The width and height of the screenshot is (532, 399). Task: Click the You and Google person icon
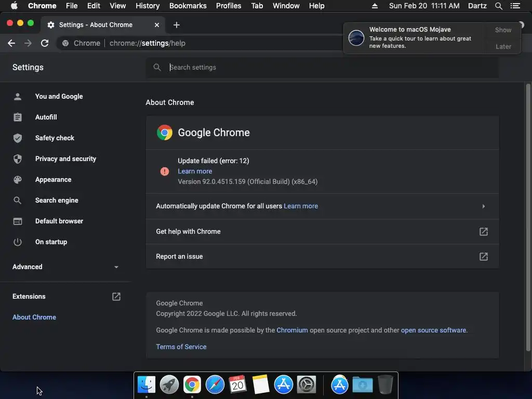[18, 97]
